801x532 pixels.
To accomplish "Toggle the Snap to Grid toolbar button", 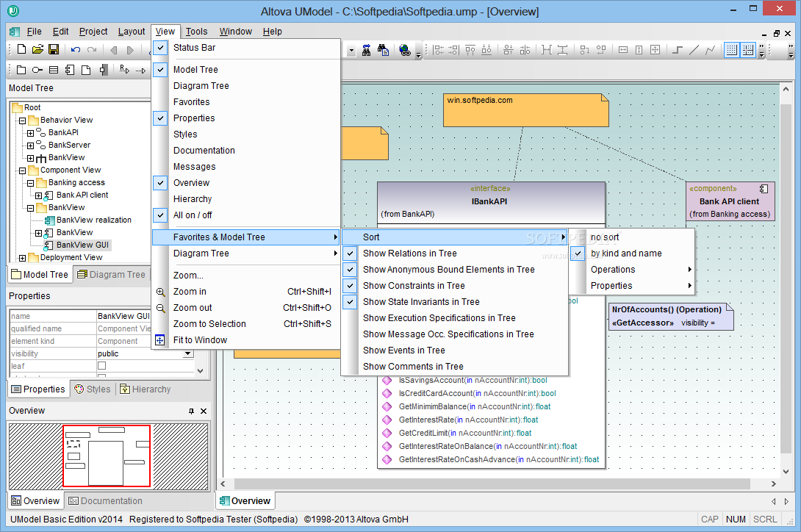I will coord(748,49).
